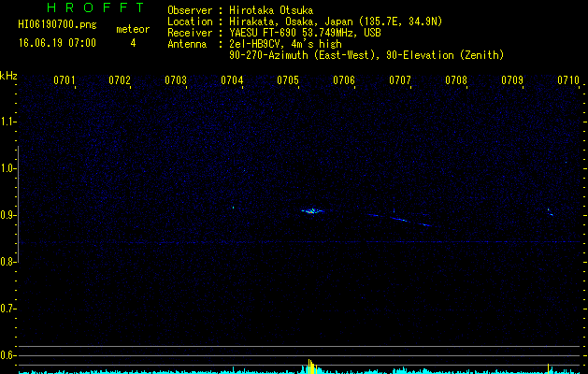Click the Receiver line YAESU FT-690
The image size is (588, 374).
pos(274,33)
